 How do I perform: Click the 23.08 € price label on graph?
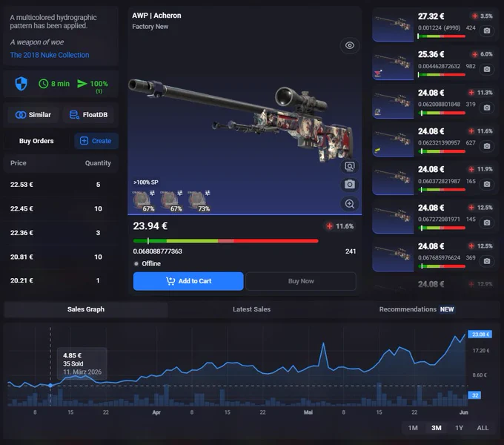pos(480,334)
